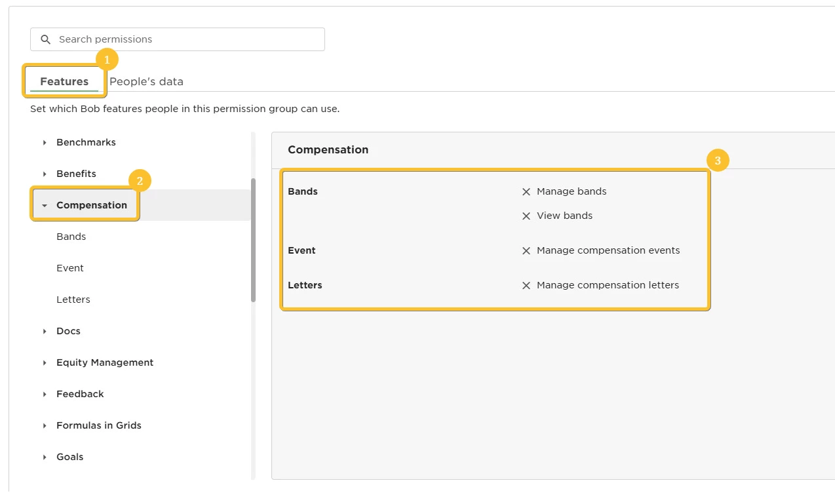The width and height of the screenshot is (835, 504).
Task: Expand the Equity Management category arrow
Action: pyautogui.click(x=45, y=362)
